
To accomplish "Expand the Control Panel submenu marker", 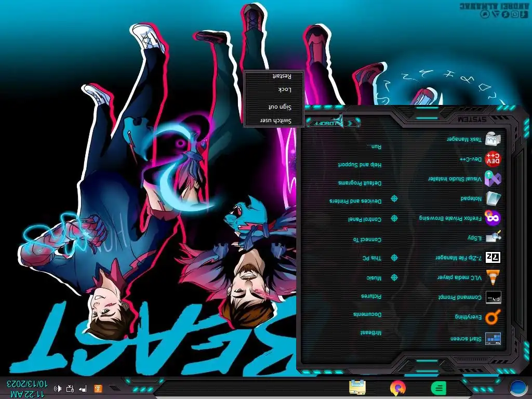I will click(x=394, y=218).
